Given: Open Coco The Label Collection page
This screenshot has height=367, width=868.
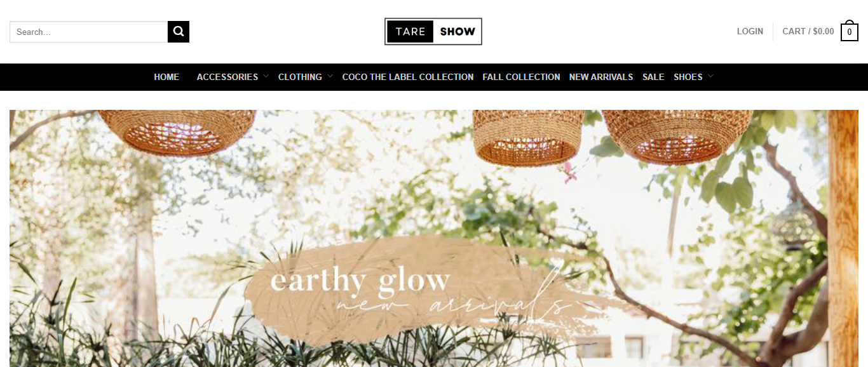Looking at the screenshot, I should pos(408,77).
